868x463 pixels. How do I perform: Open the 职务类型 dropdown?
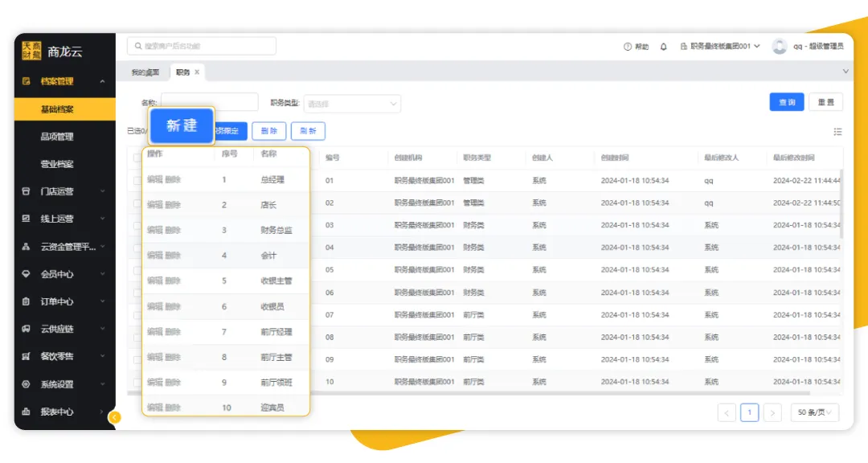pos(352,104)
